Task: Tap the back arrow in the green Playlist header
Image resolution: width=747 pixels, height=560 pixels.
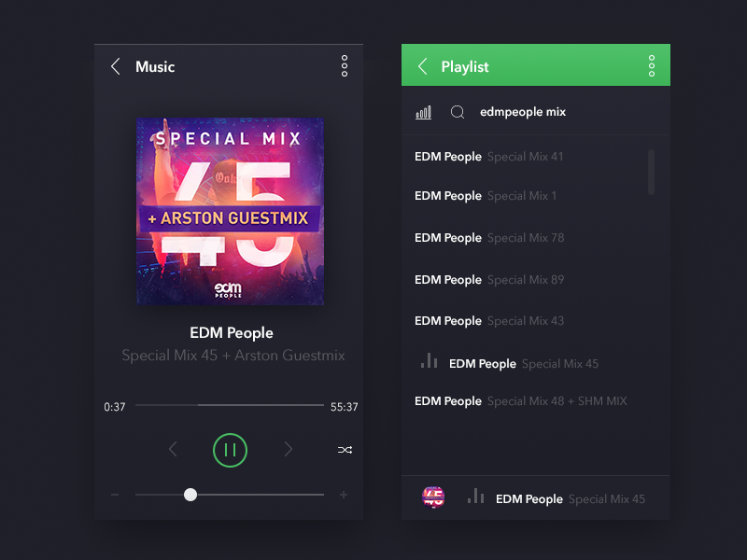Action: 421,64
